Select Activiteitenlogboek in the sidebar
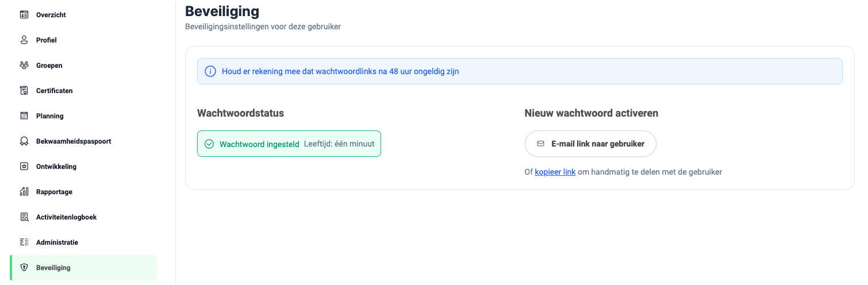Viewport: 868px width, 285px height. coord(66,217)
